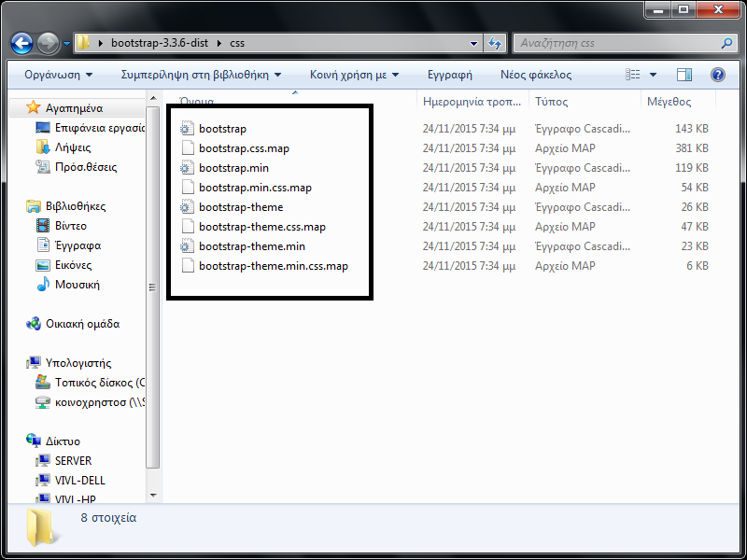The image size is (747, 560).
Task: Click gear icon of bootstrap.min file
Action: click(x=188, y=168)
